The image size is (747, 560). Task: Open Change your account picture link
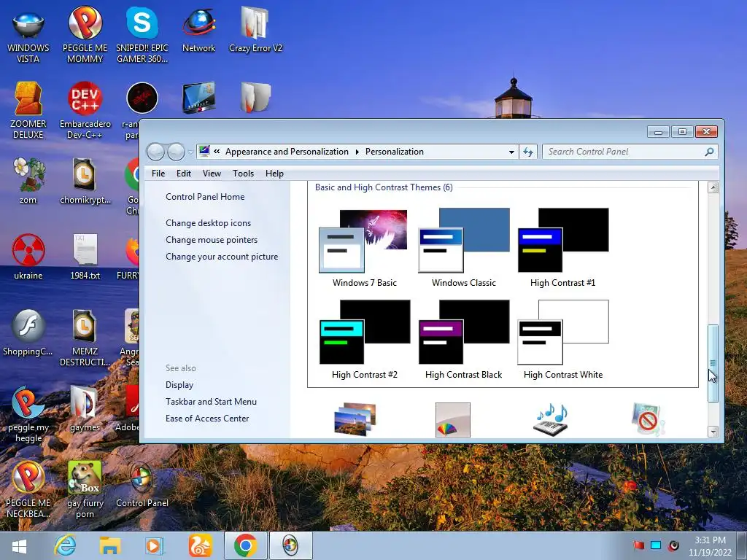point(222,256)
